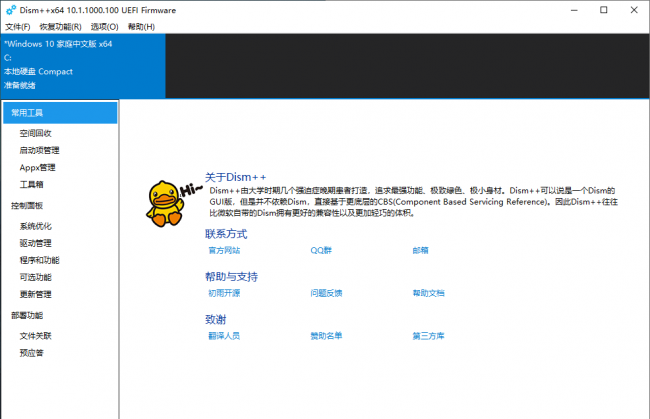Viewport: 650px width, 419px height.
Task: Click the 赞助名单 link
Action: tap(326, 336)
